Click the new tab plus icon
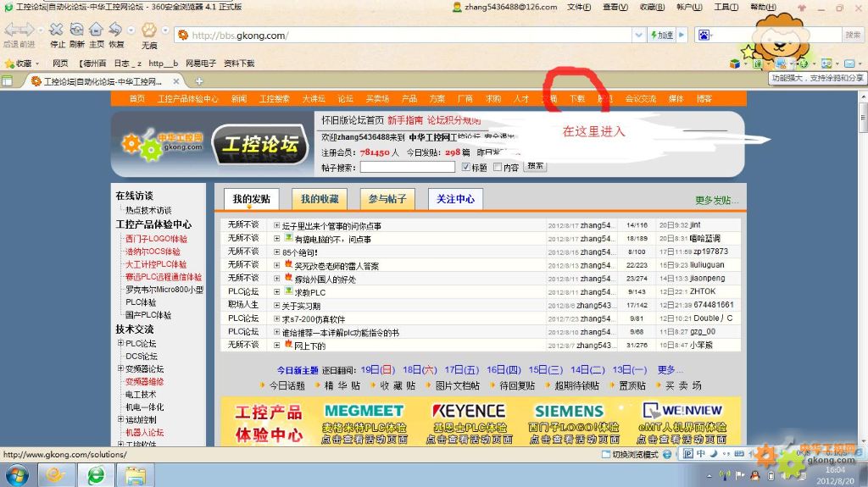 coord(199,81)
